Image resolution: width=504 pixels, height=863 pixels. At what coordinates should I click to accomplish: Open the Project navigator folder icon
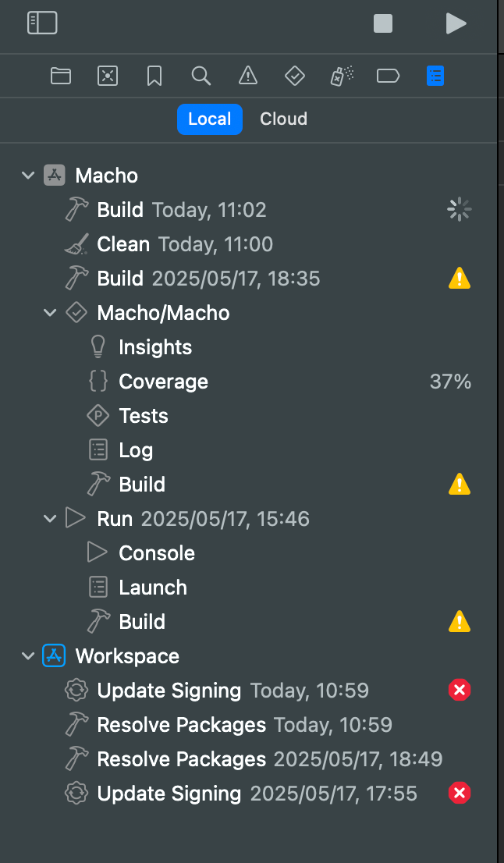[x=61, y=76]
